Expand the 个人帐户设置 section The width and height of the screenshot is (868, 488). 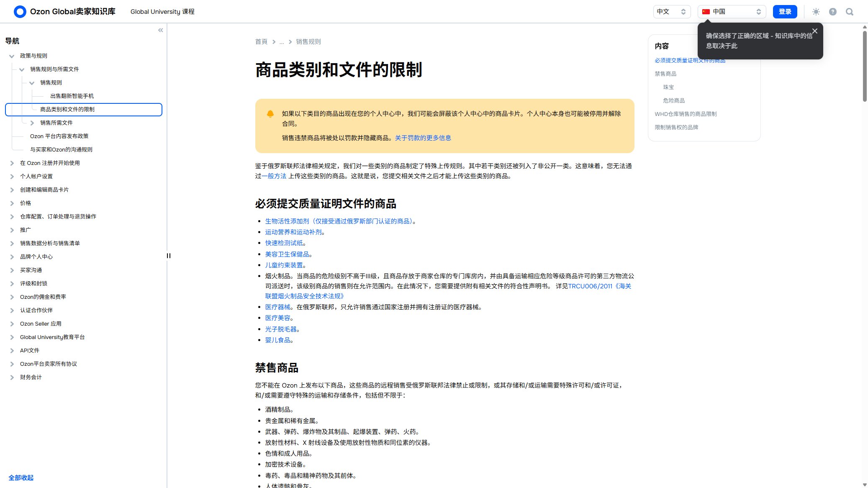(x=12, y=177)
